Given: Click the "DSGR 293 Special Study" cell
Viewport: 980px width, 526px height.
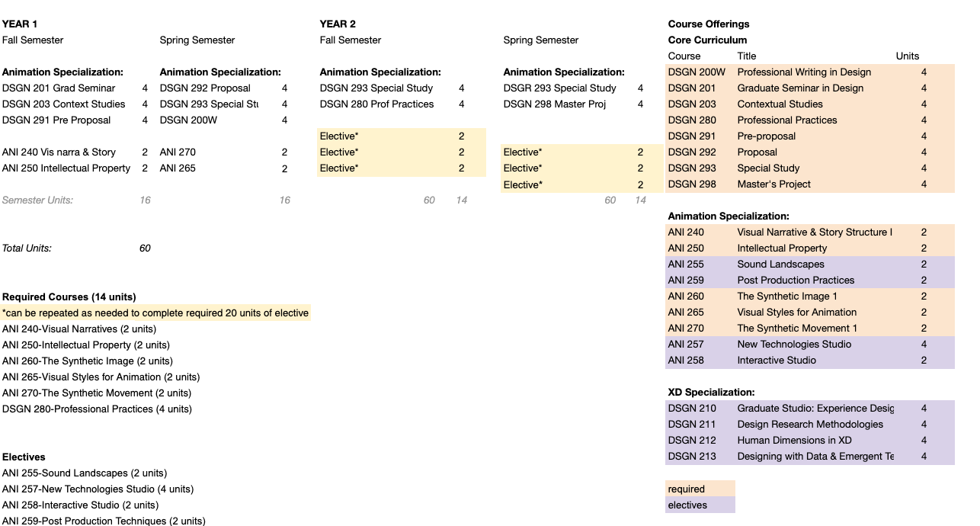Looking at the screenshot, I should point(560,88).
